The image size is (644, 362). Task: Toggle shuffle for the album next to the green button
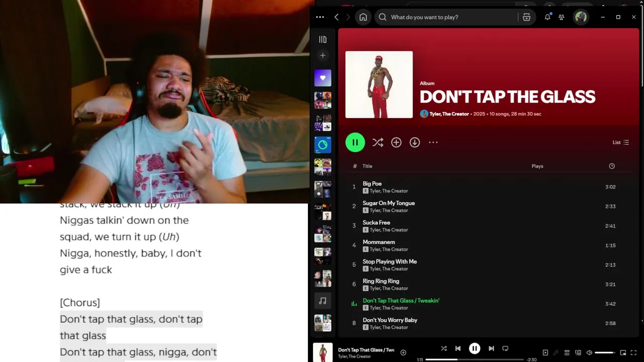click(x=378, y=143)
